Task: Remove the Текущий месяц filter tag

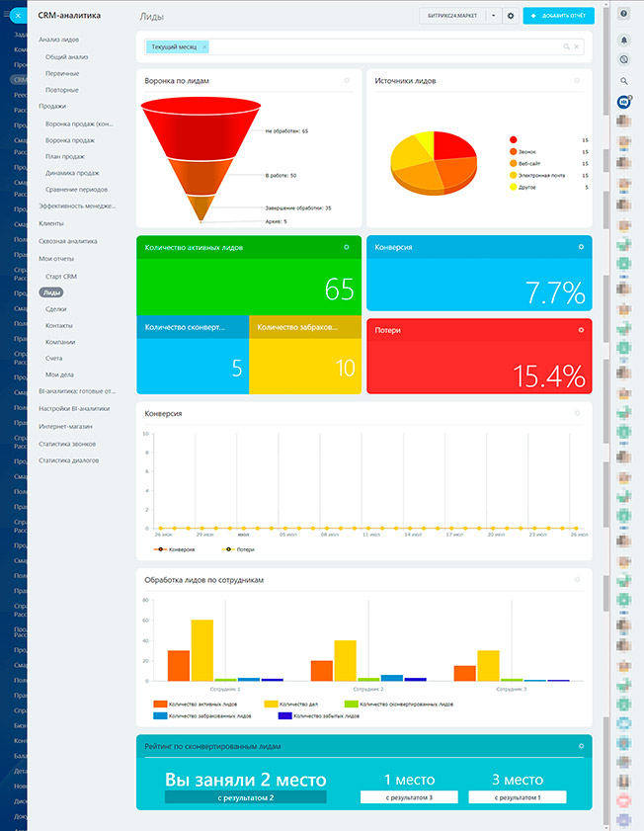Action: pyautogui.click(x=204, y=46)
